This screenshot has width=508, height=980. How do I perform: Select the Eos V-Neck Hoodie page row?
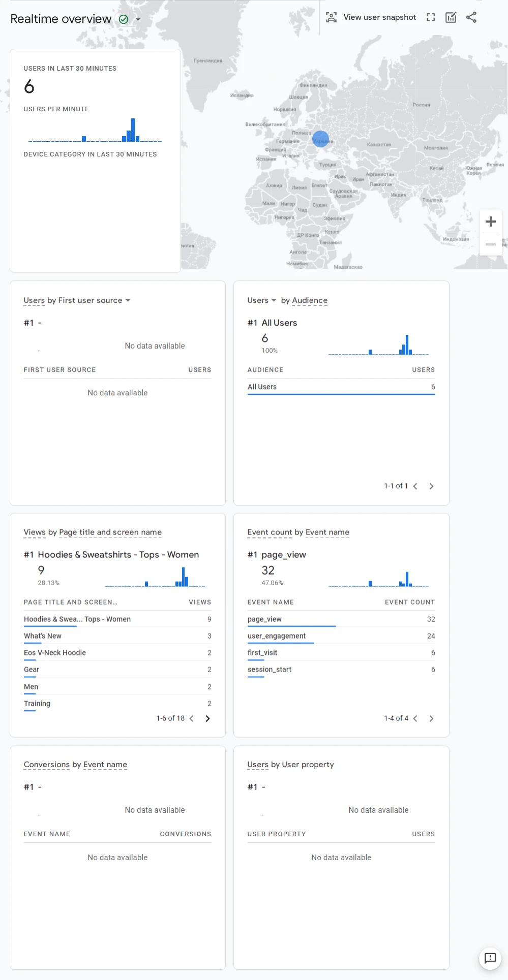click(55, 653)
